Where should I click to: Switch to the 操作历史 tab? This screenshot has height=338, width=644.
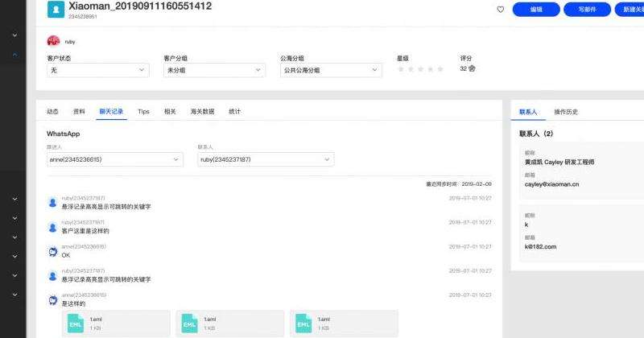(x=566, y=112)
